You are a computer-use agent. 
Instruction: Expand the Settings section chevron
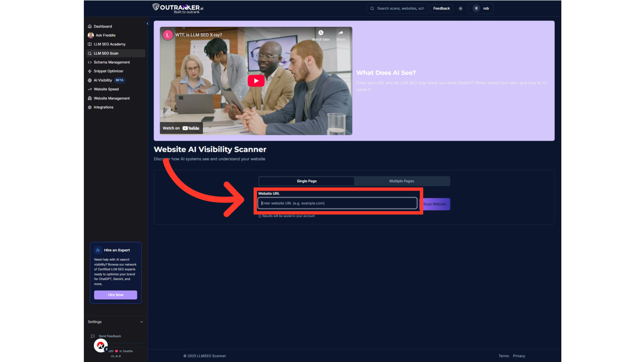point(142,322)
